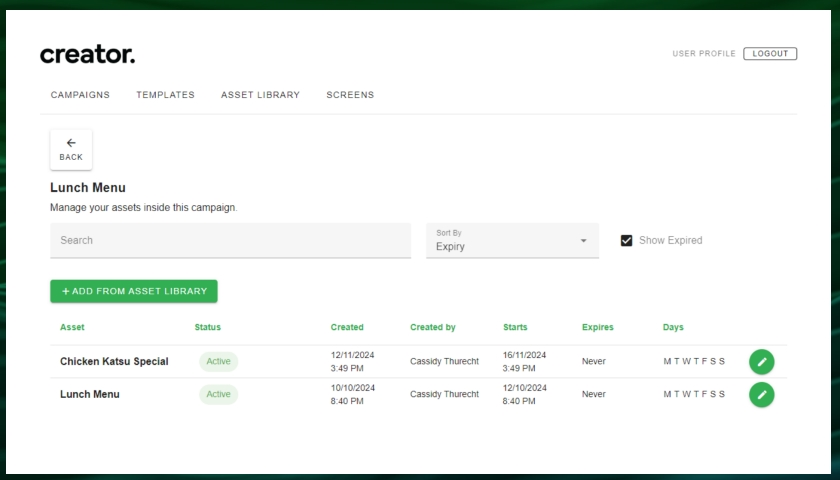Uncheck the Show Expired checkbox

[x=627, y=241]
